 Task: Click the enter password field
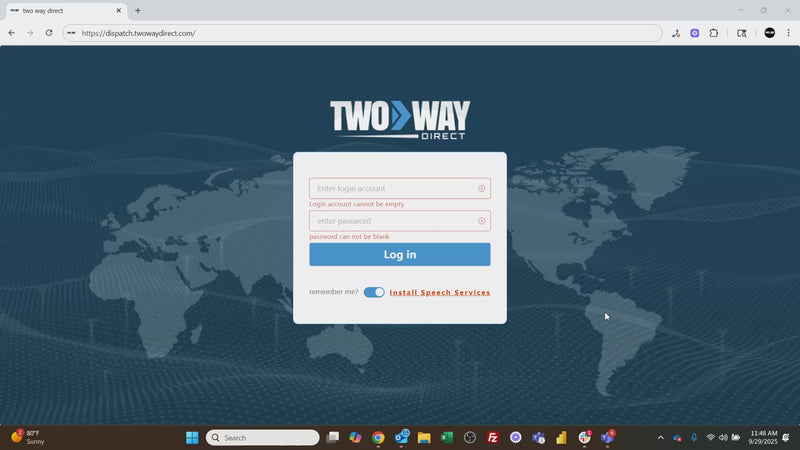click(x=394, y=221)
